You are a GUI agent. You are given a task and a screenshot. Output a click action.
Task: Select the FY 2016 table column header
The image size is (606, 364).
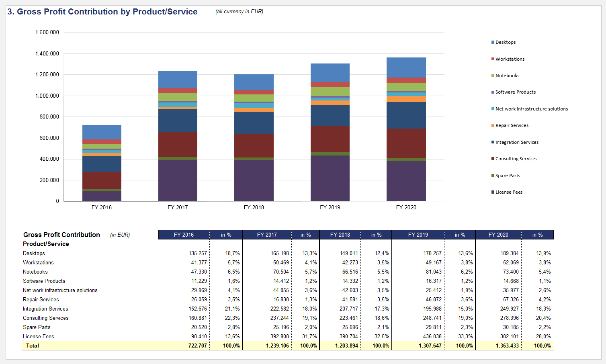(184, 235)
